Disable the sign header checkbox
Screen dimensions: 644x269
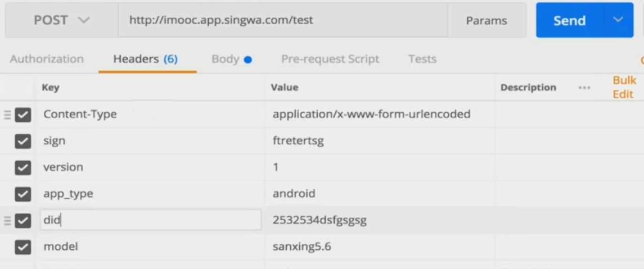(23, 141)
